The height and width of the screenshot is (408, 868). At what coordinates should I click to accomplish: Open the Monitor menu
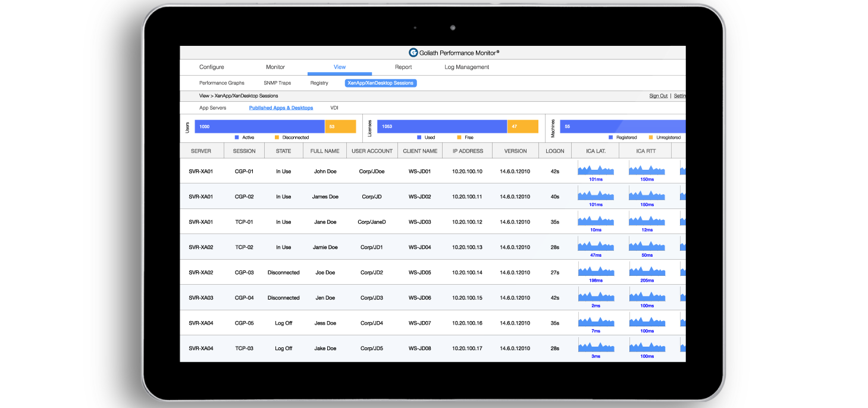275,67
